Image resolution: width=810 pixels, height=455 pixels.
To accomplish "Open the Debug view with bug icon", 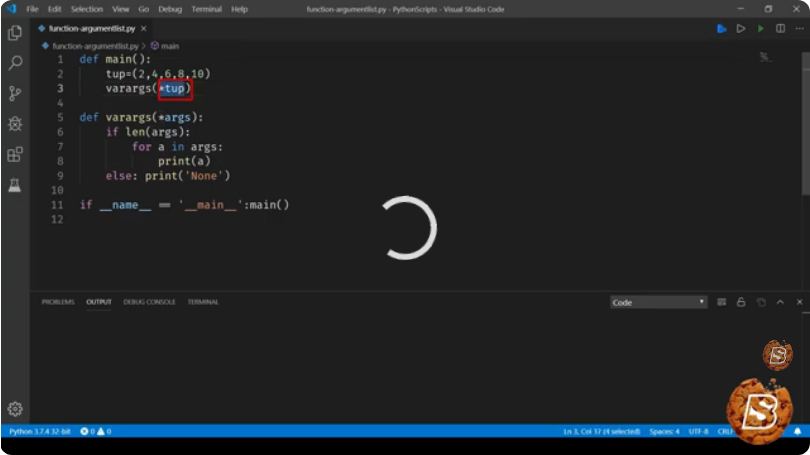I will (x=15, y=124).
